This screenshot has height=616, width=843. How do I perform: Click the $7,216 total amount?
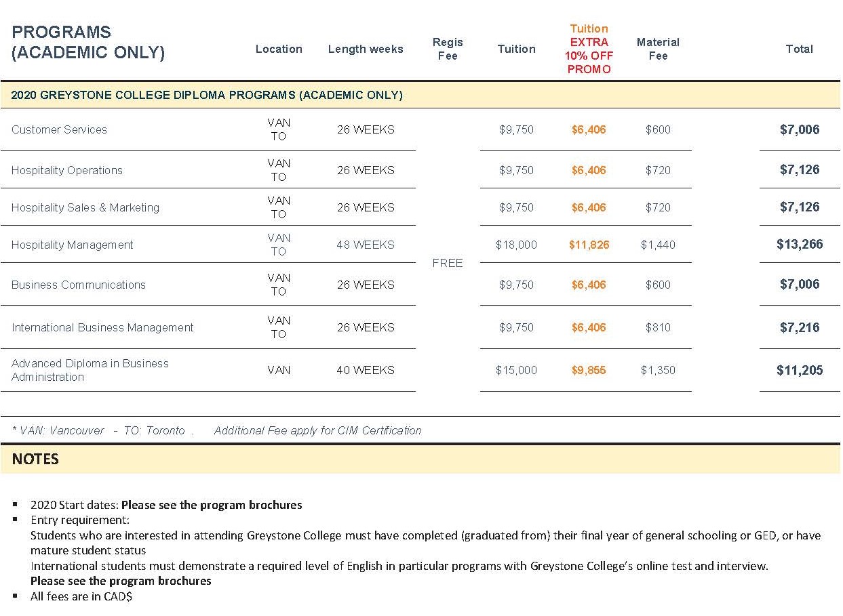click(800, 327)
